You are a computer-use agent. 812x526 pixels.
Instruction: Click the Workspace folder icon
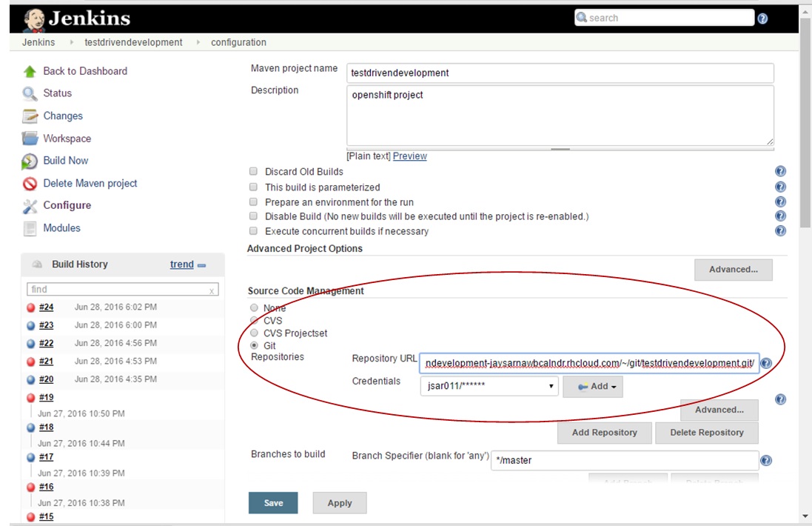[x=30, y=139]
